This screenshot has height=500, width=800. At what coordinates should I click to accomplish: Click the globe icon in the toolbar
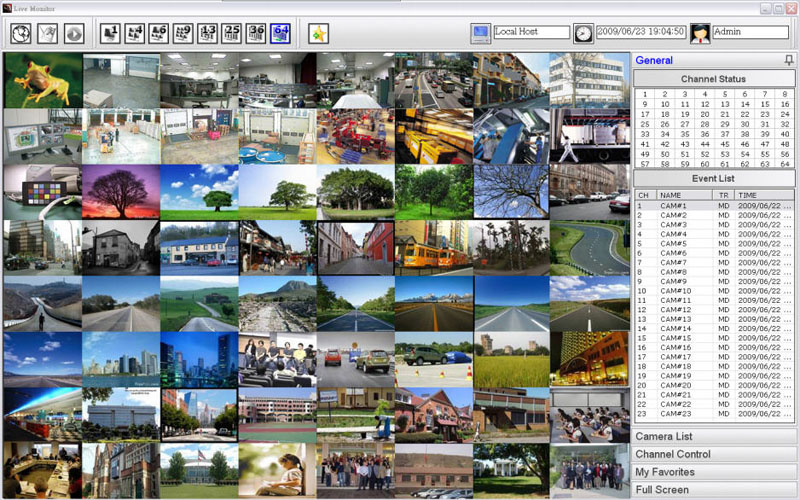(21, 33)
